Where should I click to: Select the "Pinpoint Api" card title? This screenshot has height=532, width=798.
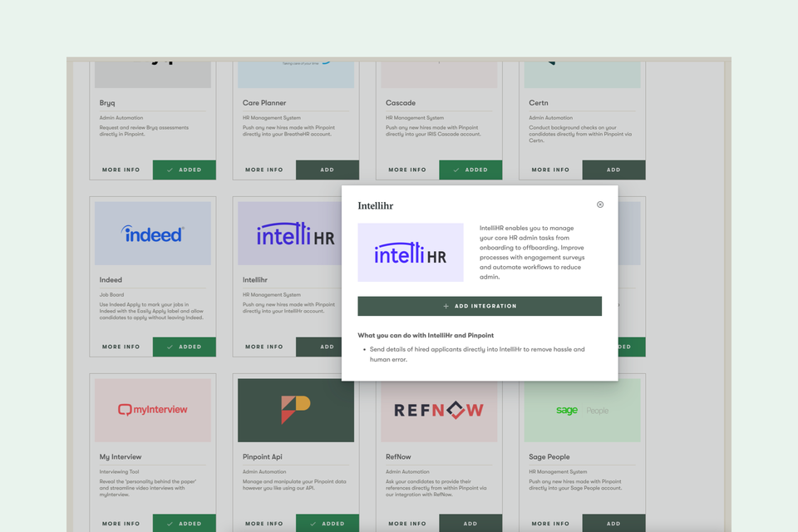[262, 456]
